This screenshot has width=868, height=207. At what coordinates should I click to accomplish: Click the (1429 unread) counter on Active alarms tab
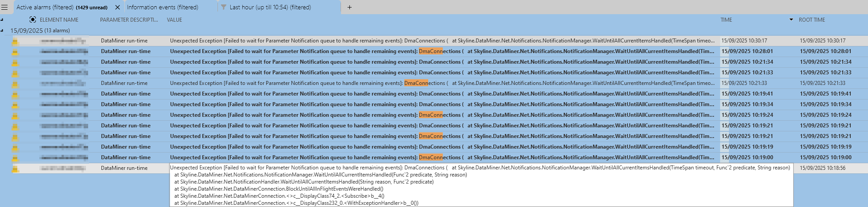tap(92, 8)
